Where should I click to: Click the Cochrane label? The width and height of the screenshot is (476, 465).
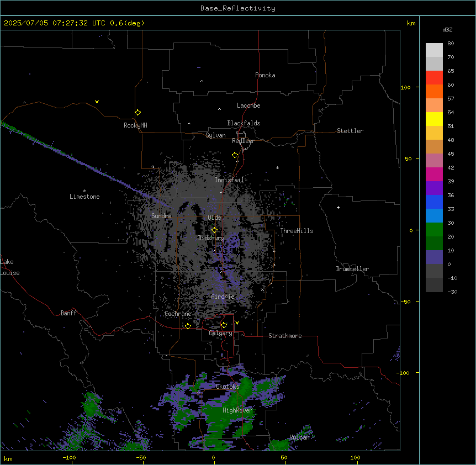click(x=178, y=314)
